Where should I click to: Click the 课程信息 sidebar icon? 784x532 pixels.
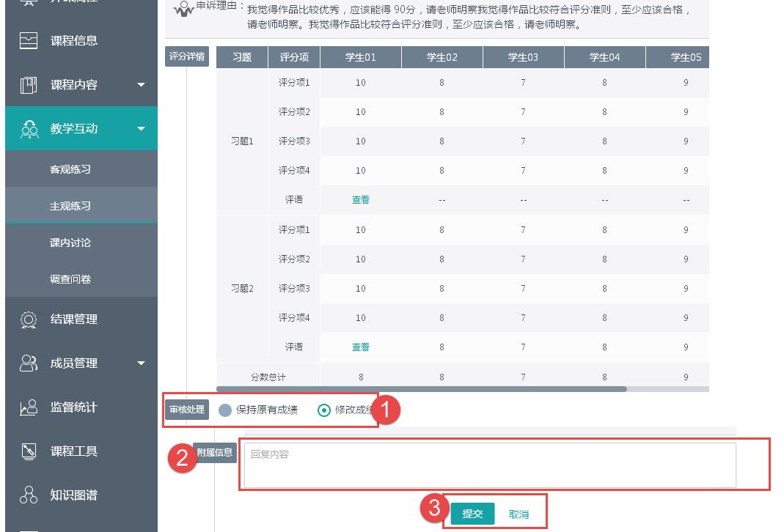[x=29, y=41]
